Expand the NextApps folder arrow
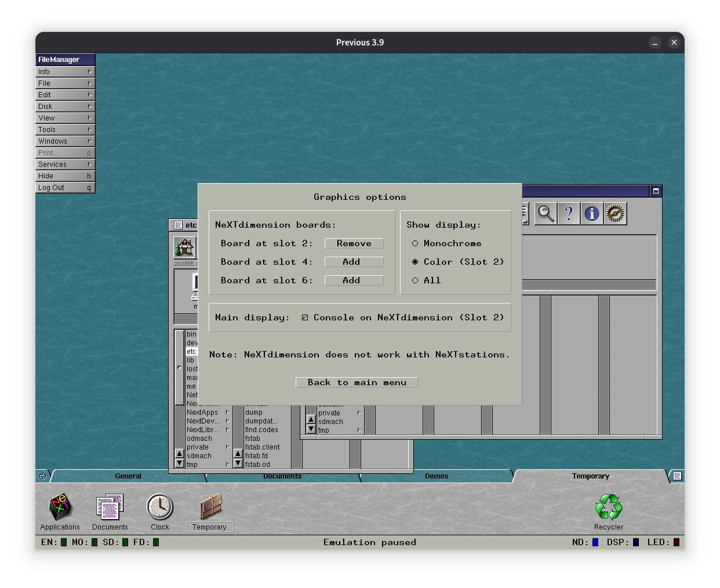This screenshot has width=720, height=588. point(228,412)
